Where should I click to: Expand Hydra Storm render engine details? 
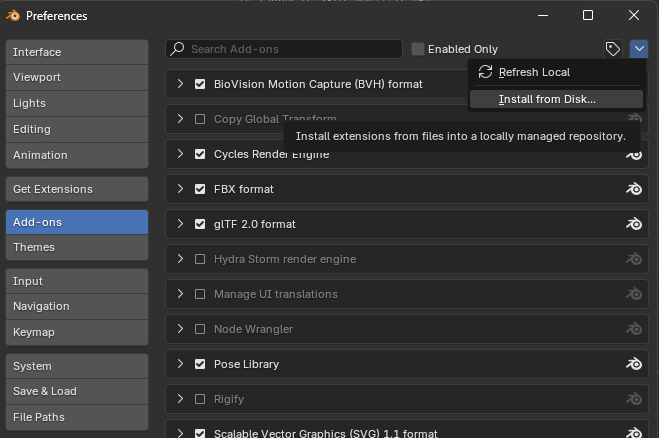(x=180, y=259)
